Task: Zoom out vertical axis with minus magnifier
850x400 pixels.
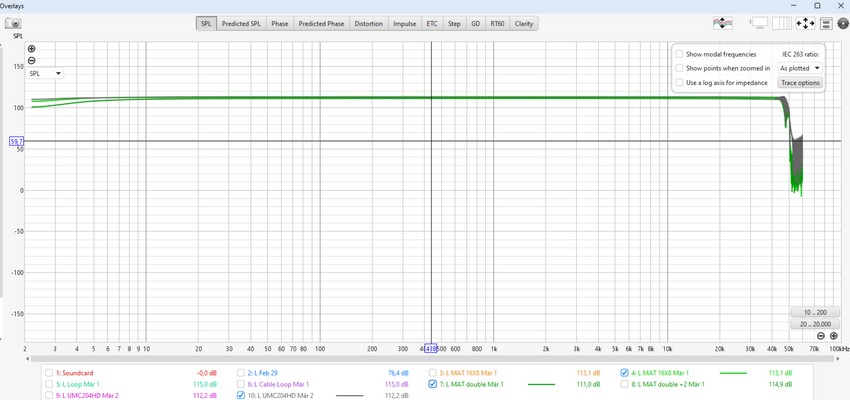Action: 31,60
